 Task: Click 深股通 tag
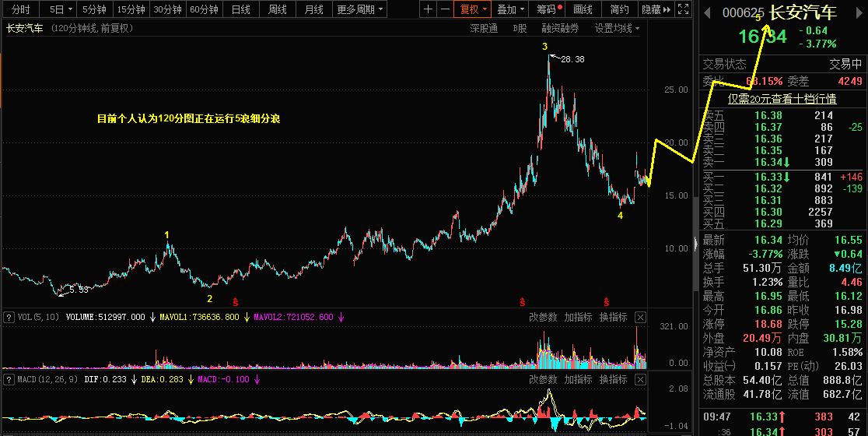point(484,28)
